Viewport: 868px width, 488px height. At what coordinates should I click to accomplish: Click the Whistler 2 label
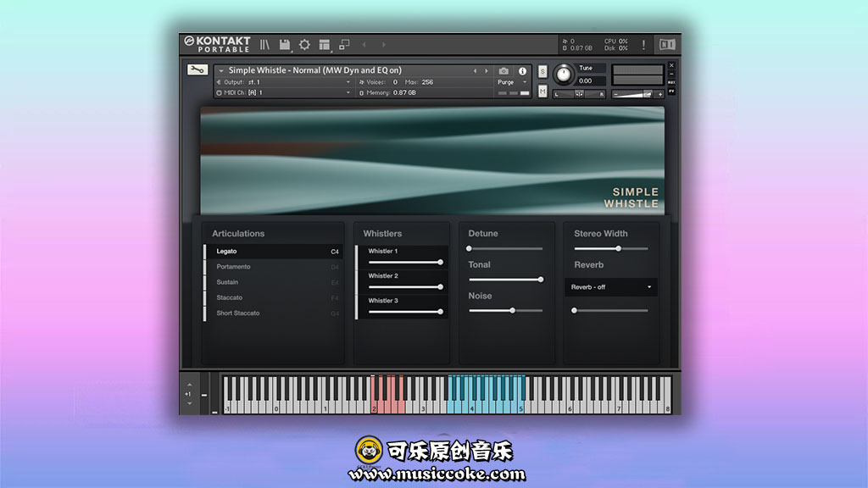tap(383, 275)
